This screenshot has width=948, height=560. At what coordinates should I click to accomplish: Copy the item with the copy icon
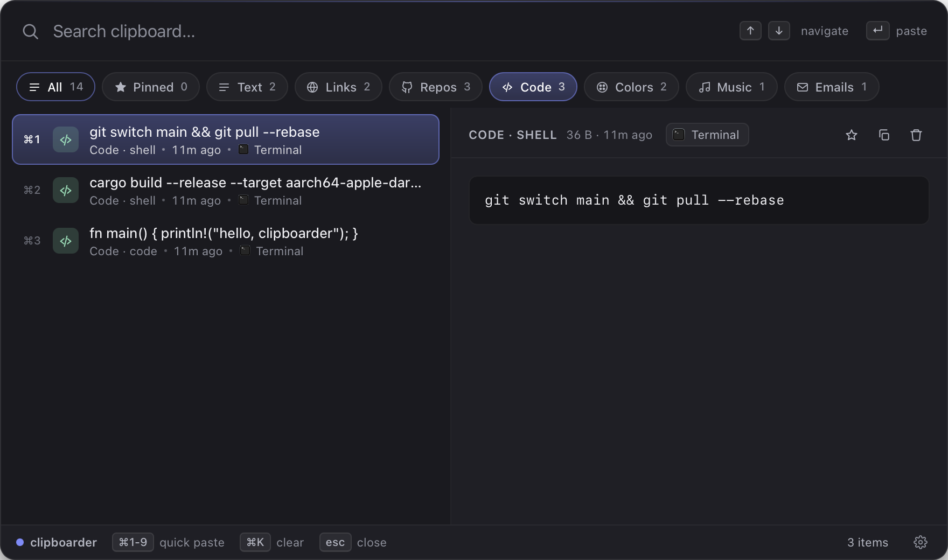(884, 135)
